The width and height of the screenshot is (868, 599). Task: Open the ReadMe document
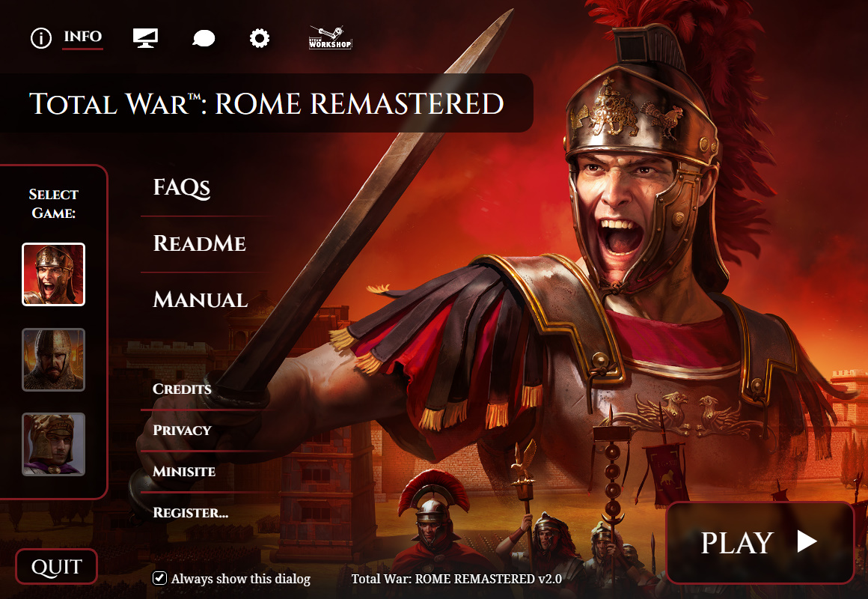tap(199, 244)
